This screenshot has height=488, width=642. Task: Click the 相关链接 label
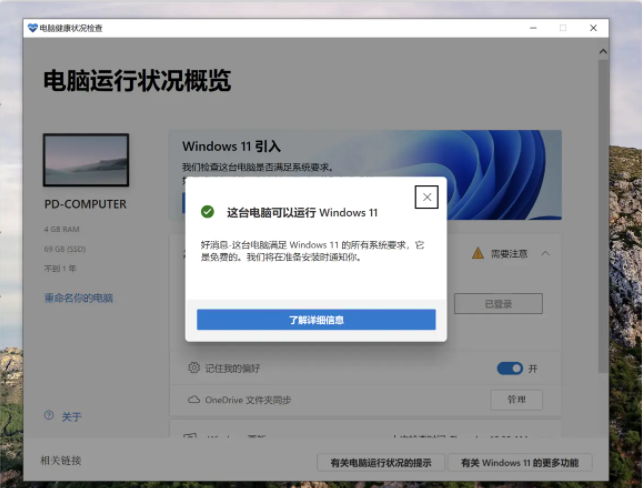tap(61, 461)
